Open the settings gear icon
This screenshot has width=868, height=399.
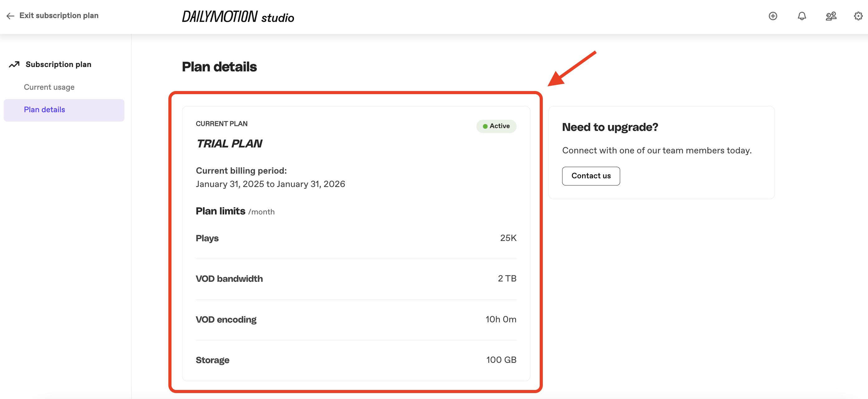point(858,16)
